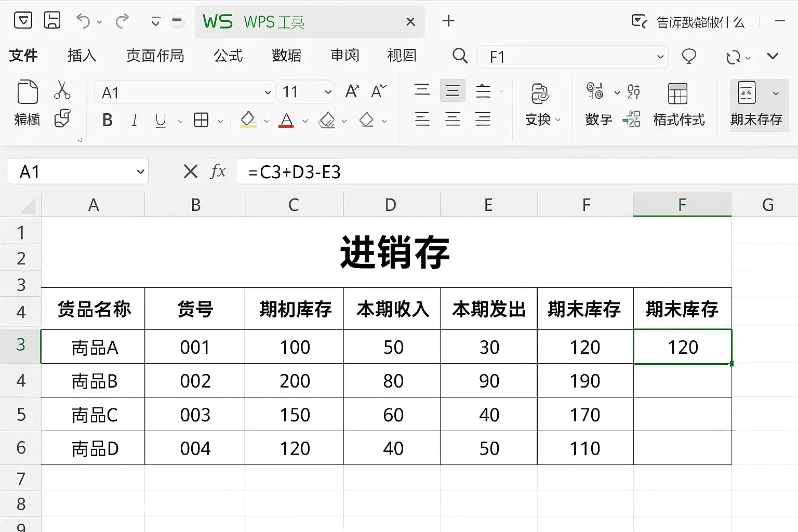Image resolution: width=798 pixels, height=532 pixels.
Task: Click the 转换 convert icon in the ribbon
Action: point(540,94)
